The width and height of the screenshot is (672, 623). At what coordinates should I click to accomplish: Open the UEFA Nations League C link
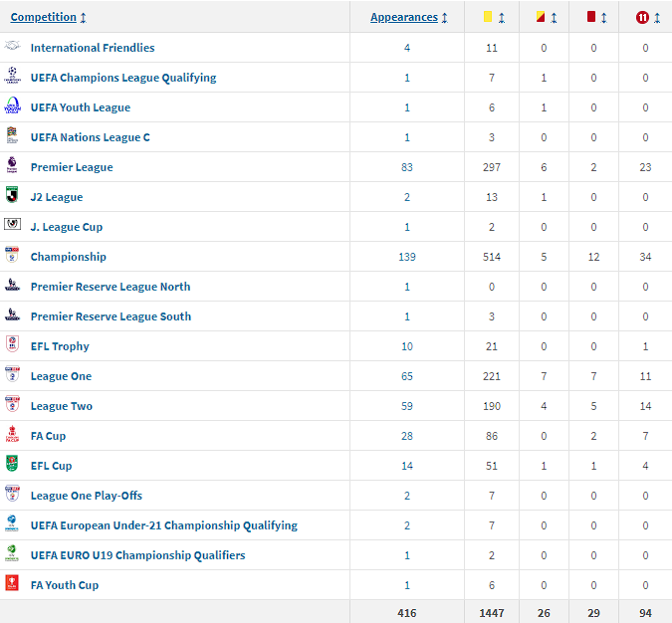point(90,137)
